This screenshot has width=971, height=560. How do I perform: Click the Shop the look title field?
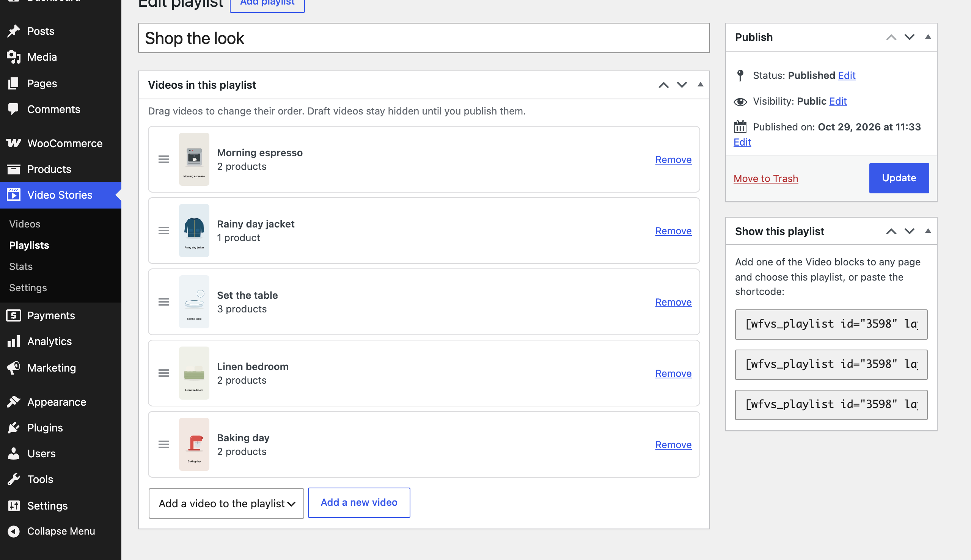424,38
